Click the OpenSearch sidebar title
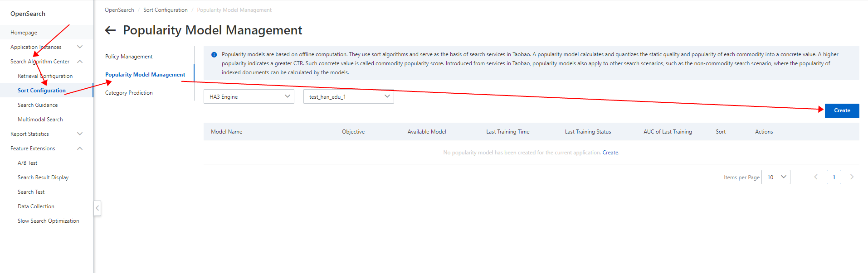Image resolution: width=868 pixels, height=273 pixels. point(28,14)
